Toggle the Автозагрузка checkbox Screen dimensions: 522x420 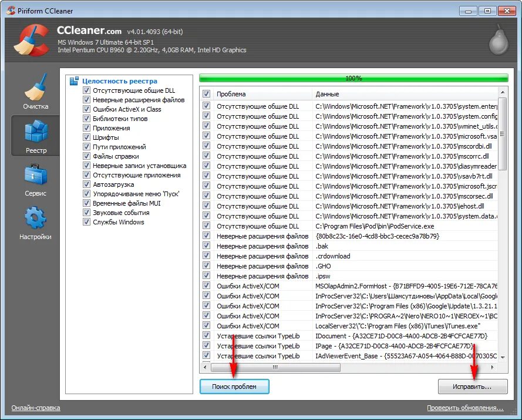coord(86,184)
